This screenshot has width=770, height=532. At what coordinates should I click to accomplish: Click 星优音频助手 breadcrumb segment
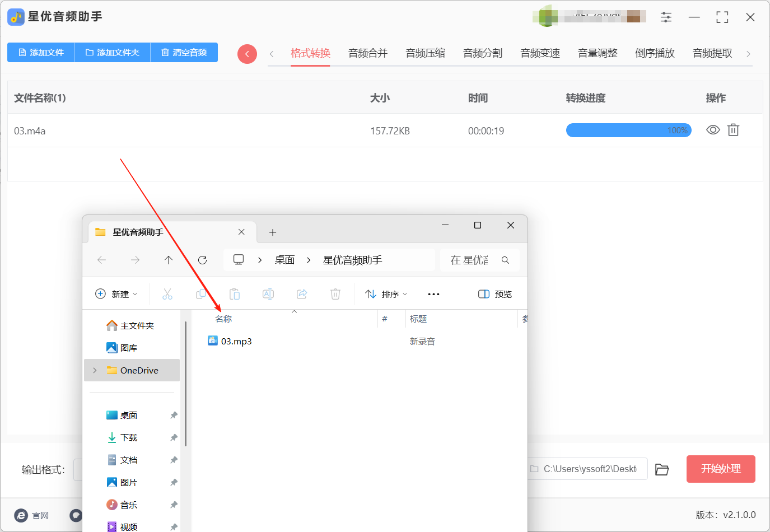click(x=353, y=260)
